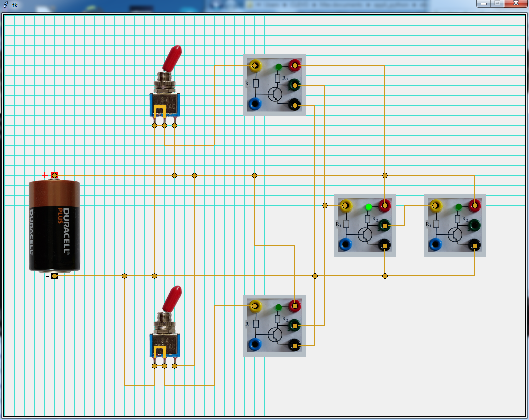Viewport: 529px width, 420px height.
Task: Click the battery's negative terminal node
Action: [x=54, y=276]
